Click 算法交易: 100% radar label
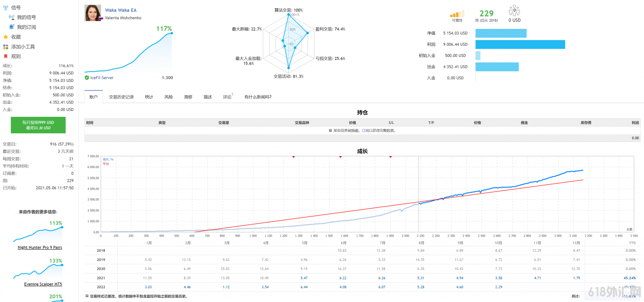644x302 pixels. 288,10
